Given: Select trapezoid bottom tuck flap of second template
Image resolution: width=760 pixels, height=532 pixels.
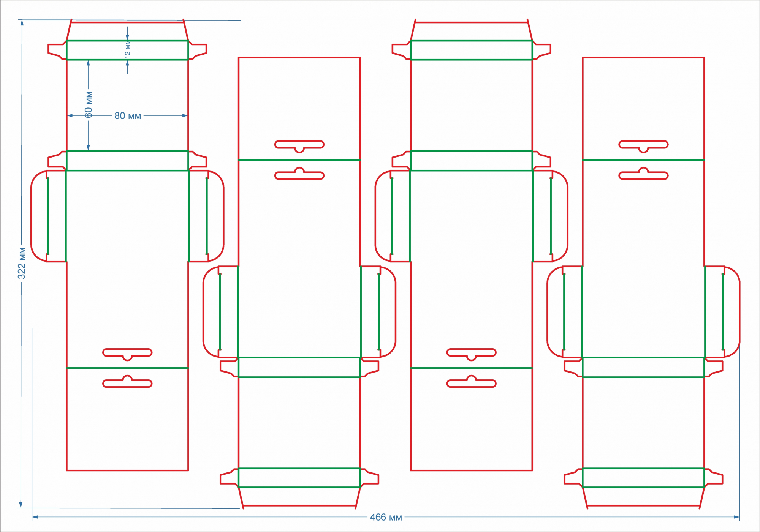Looking at the screenshot, I should [299, 496].
